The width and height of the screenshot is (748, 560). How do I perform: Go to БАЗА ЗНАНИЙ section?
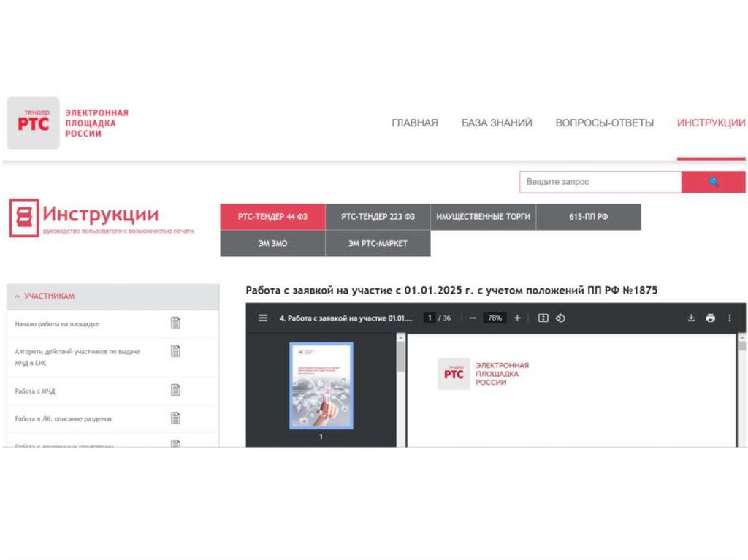(497, 123)
